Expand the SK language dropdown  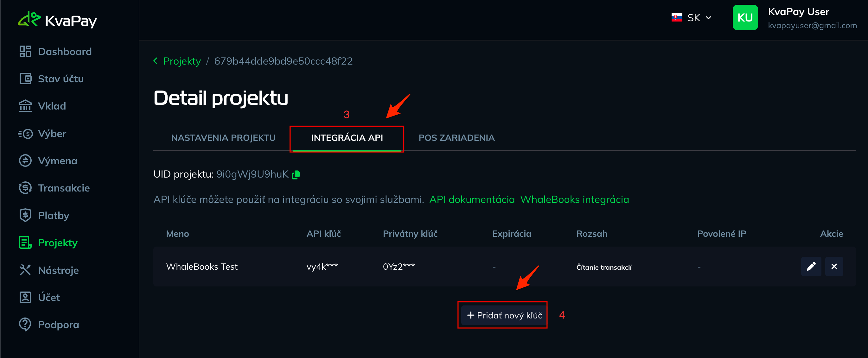click(x=692, y=17)
